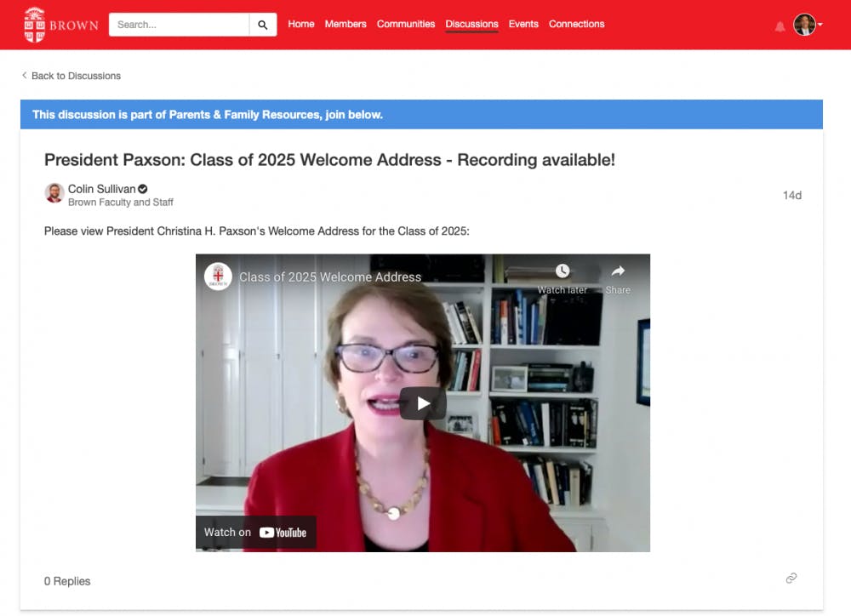The width and height of the screenshot is (851, 616).
Task: Open the Members menu item
Action: (346, 24)
